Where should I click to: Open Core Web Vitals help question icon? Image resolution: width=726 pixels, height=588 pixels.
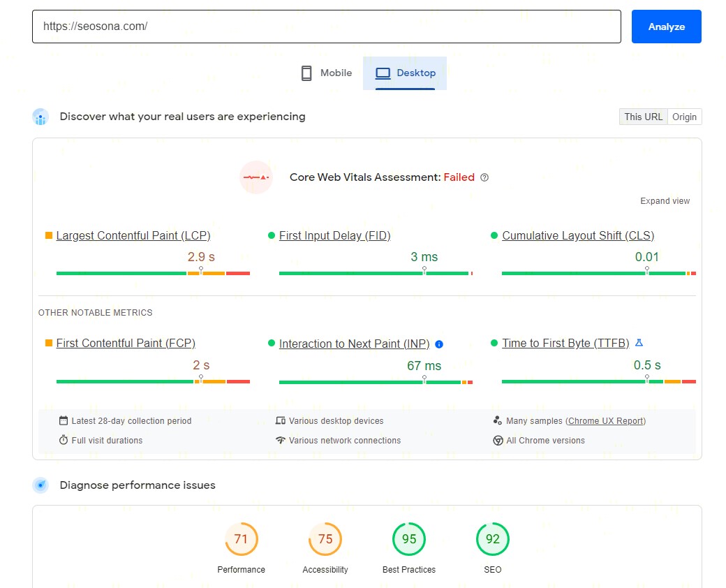(484, 177)
